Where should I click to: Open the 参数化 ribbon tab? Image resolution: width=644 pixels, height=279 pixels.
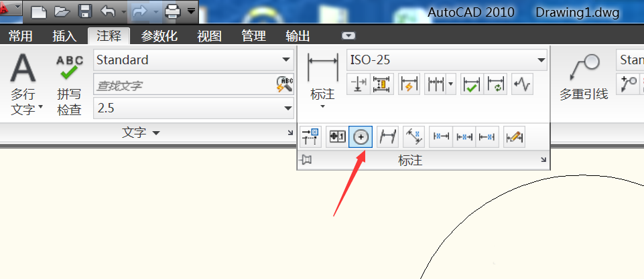(x=159, y=36)
